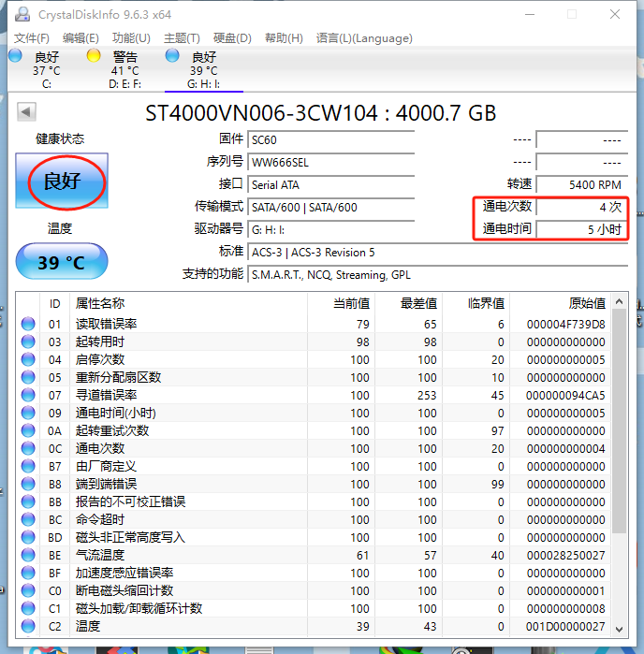644x654 pixels.
Task: Select the D: E: F: warning drive tab
Action: pyautogui.click(x=124, y=69)
